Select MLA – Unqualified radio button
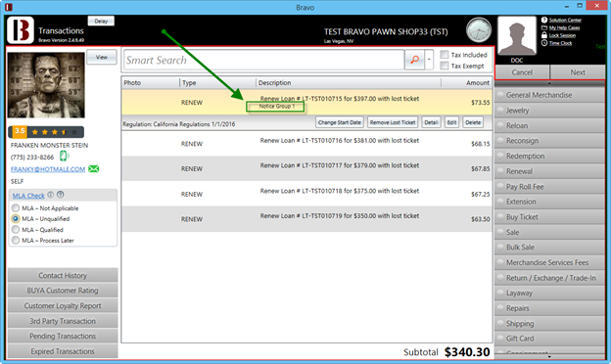The height and width of the screenshot is (364, 611). click(x=16, y=219)
